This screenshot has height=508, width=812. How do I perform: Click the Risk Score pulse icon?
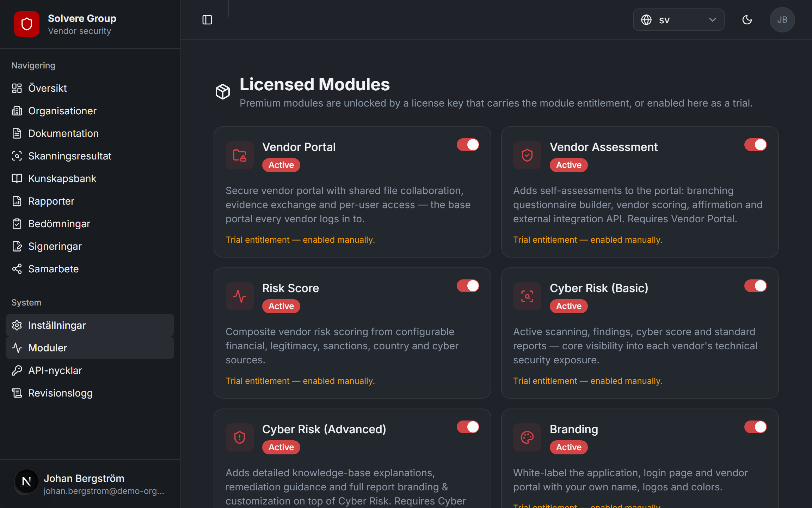click(240, 296)
